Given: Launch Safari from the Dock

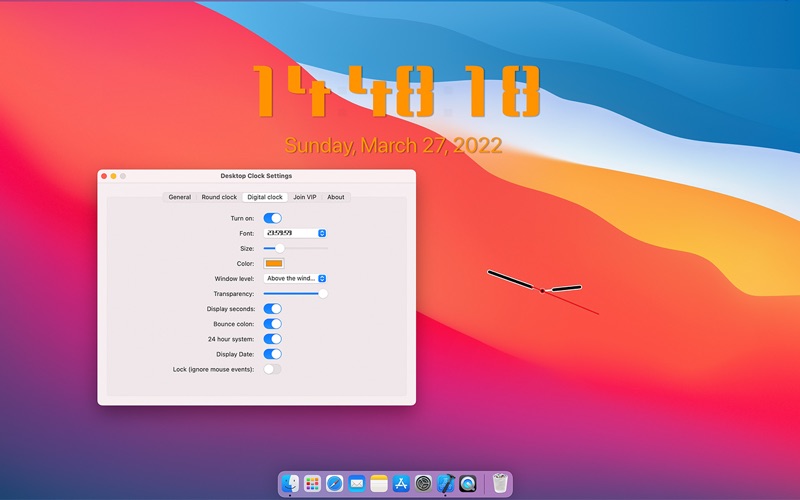Looking at the screenshot, I should [x=335, y=483].
